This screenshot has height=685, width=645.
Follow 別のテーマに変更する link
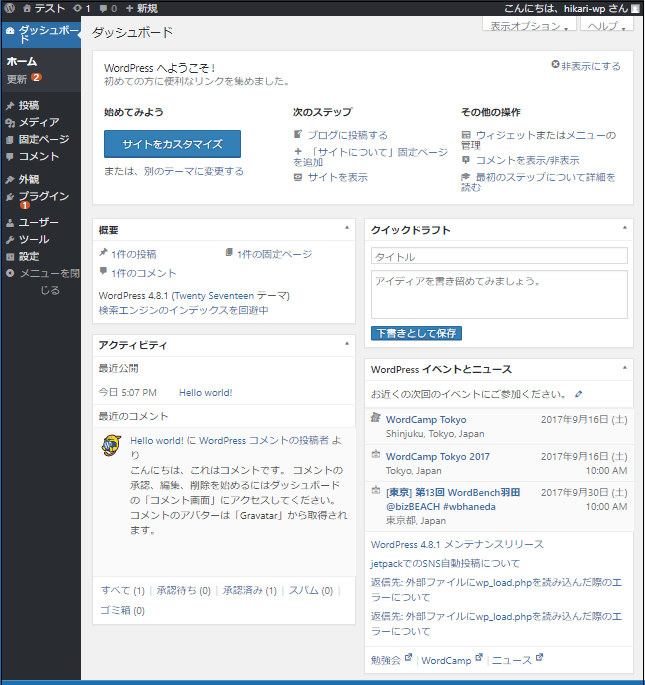[194, 171]
